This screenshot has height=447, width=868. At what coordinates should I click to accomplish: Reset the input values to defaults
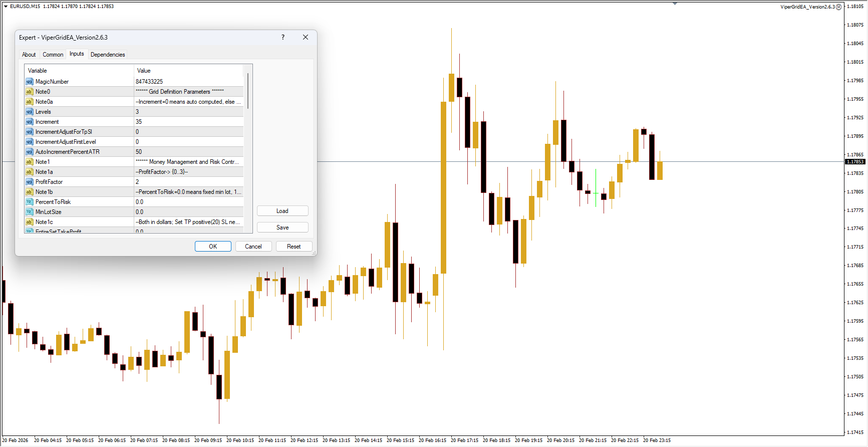pyautogui.click(x=294, y=247)
